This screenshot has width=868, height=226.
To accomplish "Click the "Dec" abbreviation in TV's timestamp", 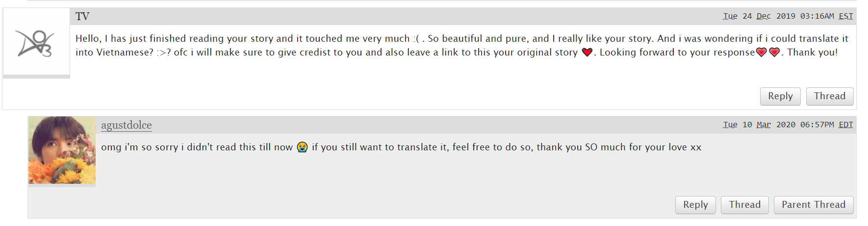I will tap(763, 16).
